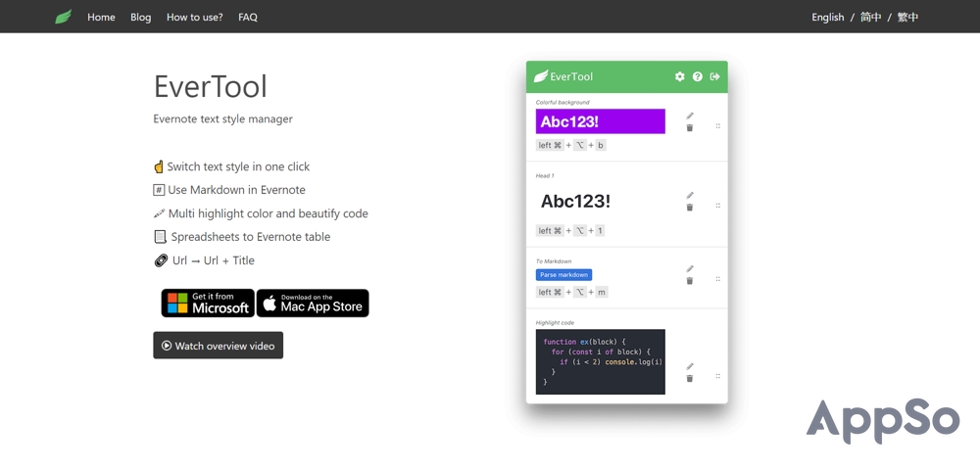This screenshot has width=980, height=469.
Task: Click drag handle of Head 1 style
Action: coord(717,206)
